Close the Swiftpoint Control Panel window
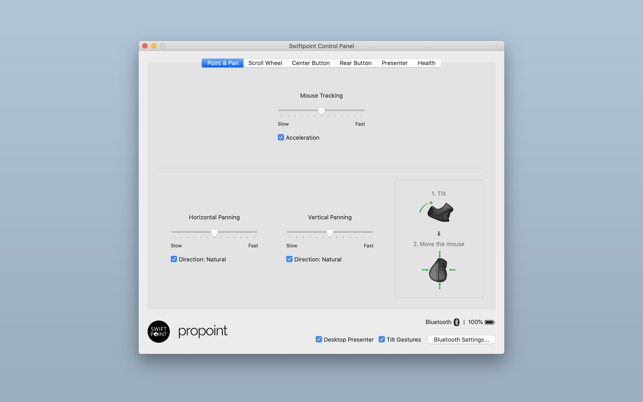The width and height of the screenshot is (643, 402). coord(145,46)
